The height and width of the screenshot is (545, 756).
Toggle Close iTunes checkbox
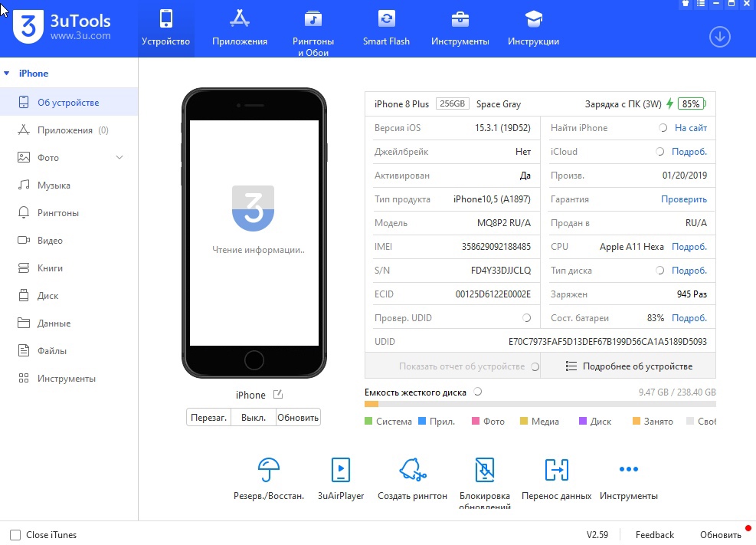click(x=15, y=535)
